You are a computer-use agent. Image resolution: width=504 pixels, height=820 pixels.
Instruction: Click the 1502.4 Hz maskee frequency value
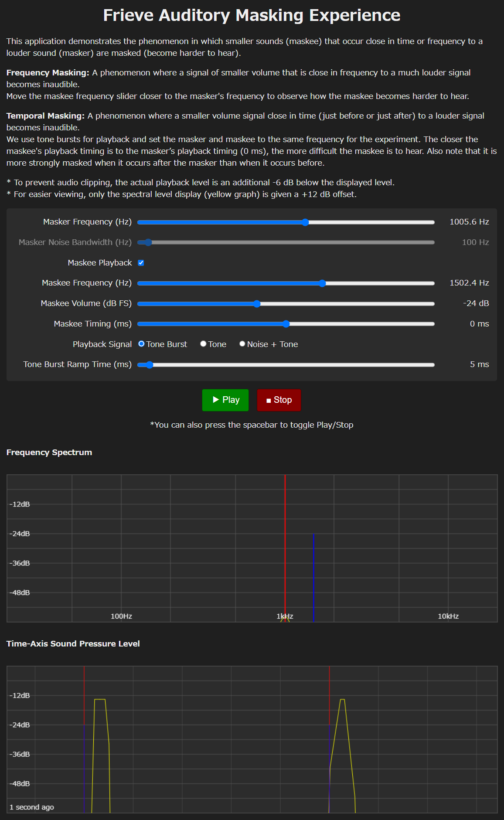pyautogui.click(x=469, y=283)
